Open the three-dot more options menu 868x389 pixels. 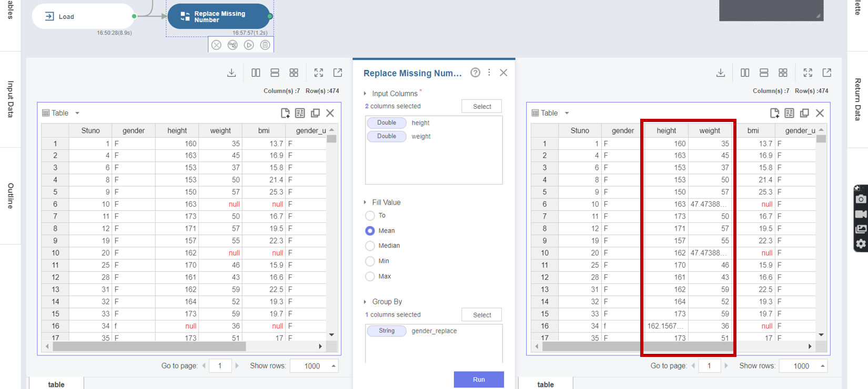click(489, 73)
